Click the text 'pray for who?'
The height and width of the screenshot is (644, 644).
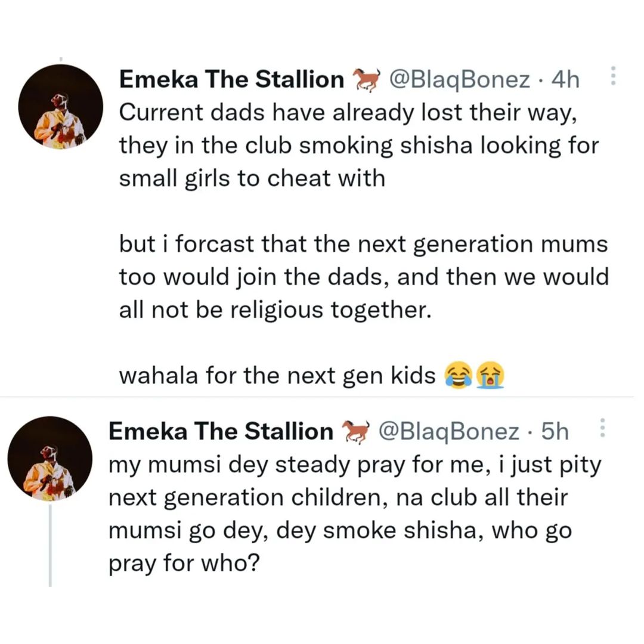click(x=184, y=563)
